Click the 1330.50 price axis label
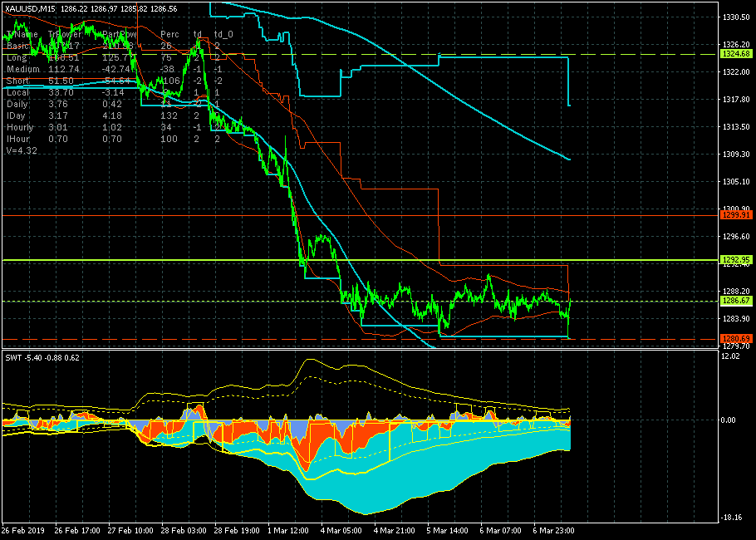Image resolution: width=756 pixels, height=540 pixels. tap(736, 17)
